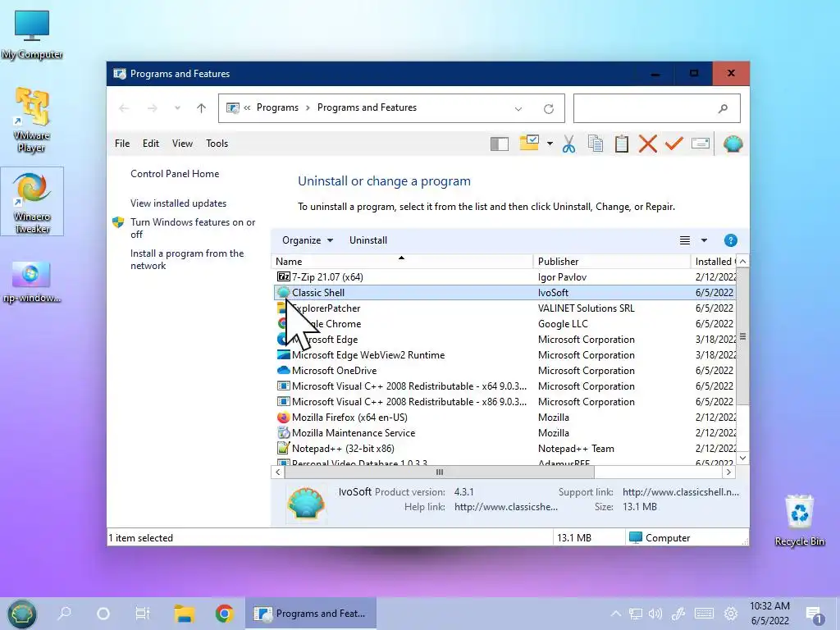Click the red X Delete toolbar icon

648,144
